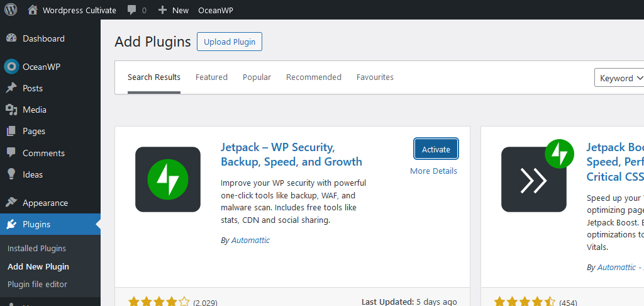Open Installed Plugins submenu
Image resolution: width=644 pixels, height=306 pixels.
36,249
